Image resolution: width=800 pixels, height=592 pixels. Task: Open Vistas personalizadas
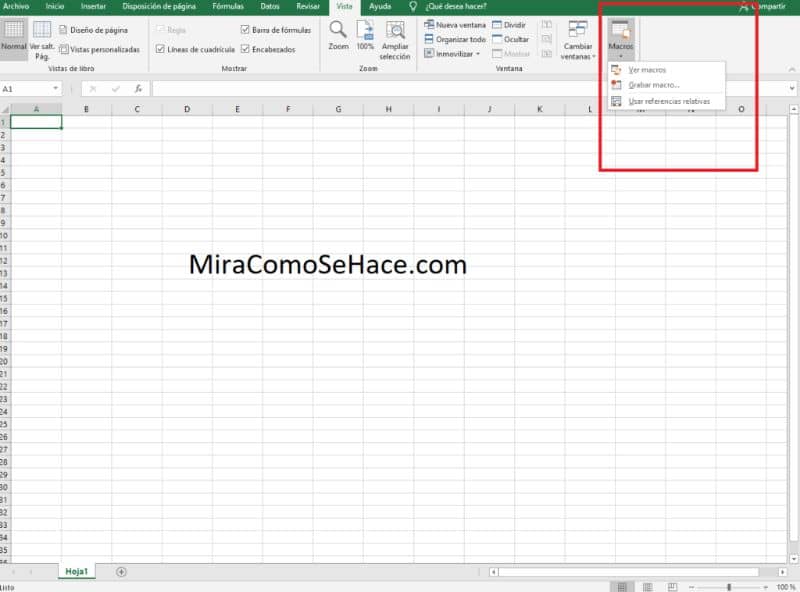tap(99, 50)
